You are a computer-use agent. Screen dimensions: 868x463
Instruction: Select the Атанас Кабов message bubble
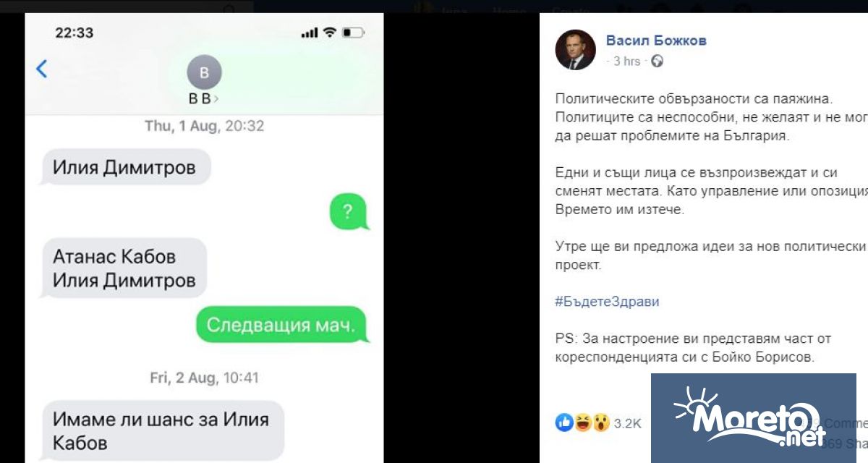point(124,268)
